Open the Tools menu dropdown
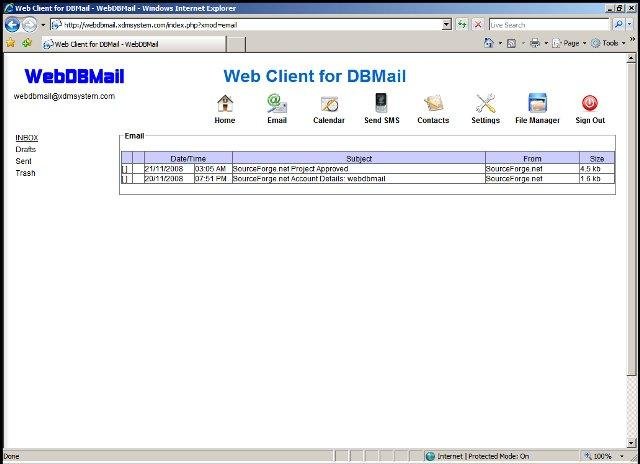This screenshot has height=464, width=640. click(608, 43)
